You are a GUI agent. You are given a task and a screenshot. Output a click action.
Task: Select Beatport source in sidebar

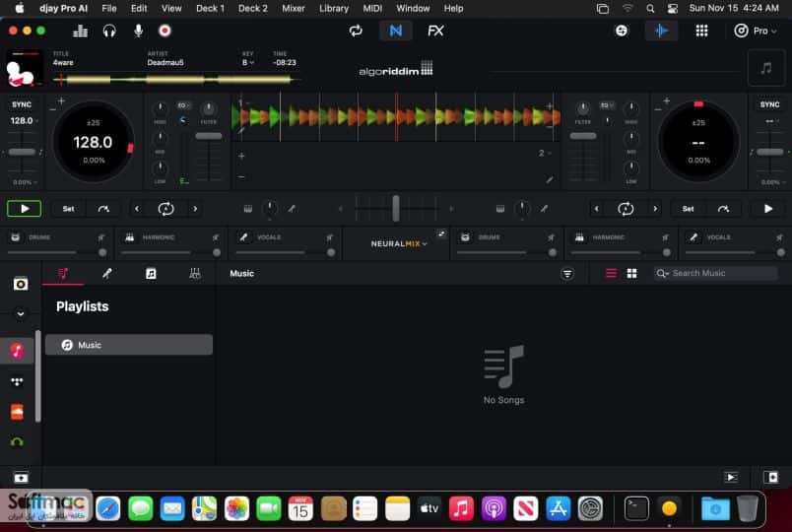(x=17, y=442)
